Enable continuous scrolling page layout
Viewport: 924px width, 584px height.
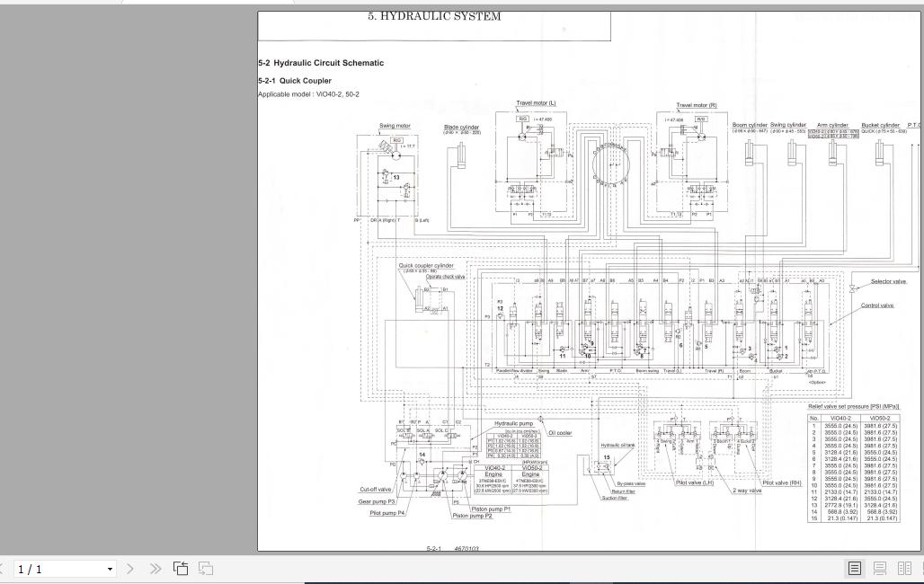pyautogui.click(x=880, y=569)
